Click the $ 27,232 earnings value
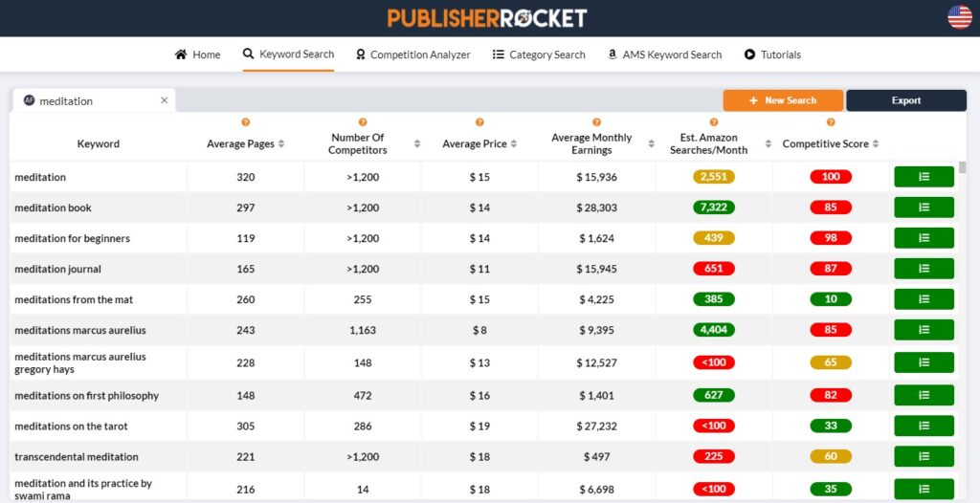The image size is (980, 503). pos(596,426)
